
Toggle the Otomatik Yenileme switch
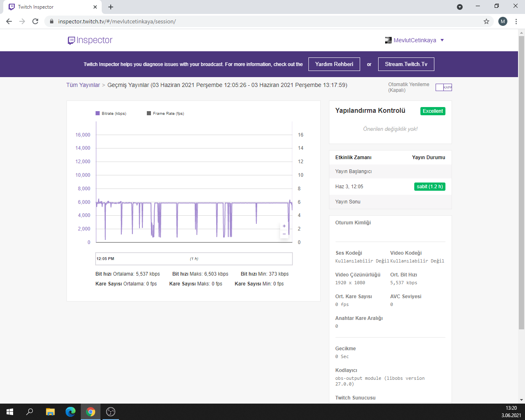click(444, 87)
